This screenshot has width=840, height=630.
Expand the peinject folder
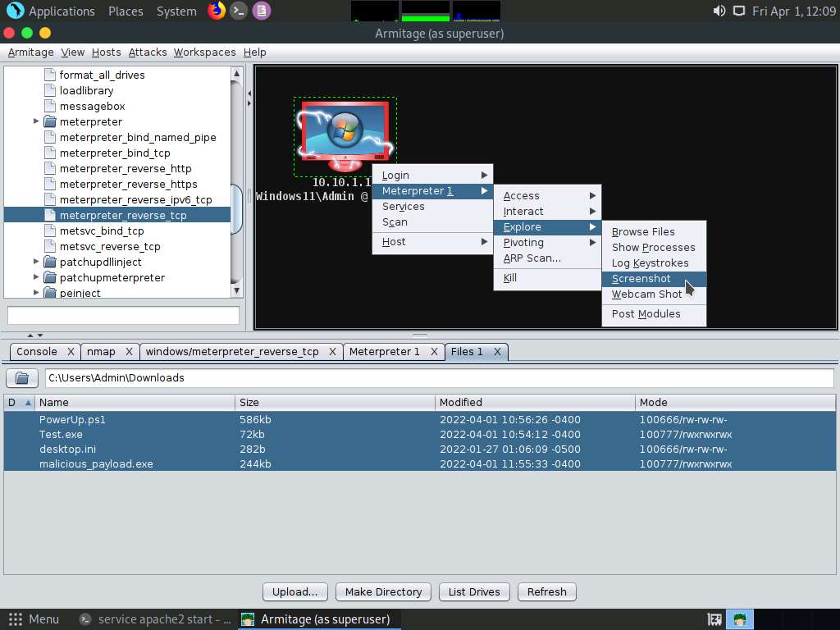tap(36, 293)
